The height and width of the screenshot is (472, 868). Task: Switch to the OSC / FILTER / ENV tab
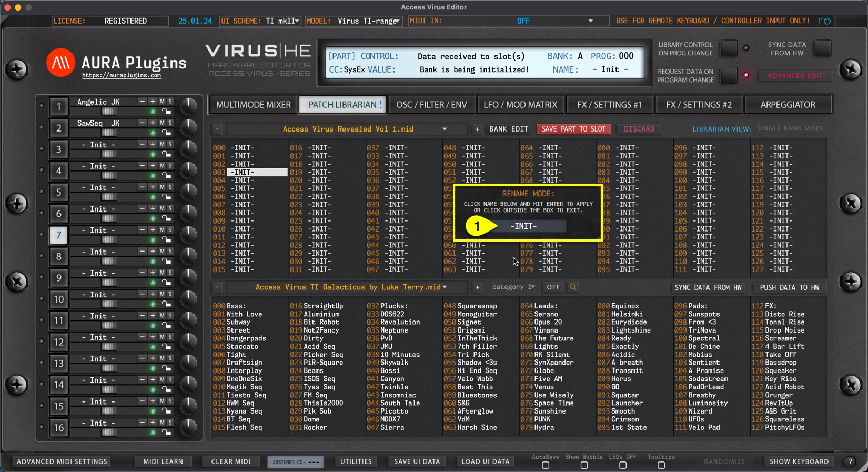coord(431,105)
